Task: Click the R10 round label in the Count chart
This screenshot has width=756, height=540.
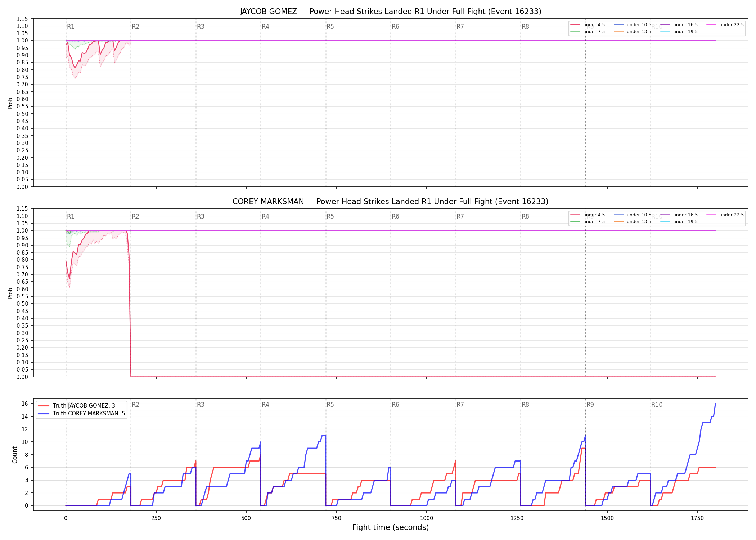Action: tap(657, 405)
